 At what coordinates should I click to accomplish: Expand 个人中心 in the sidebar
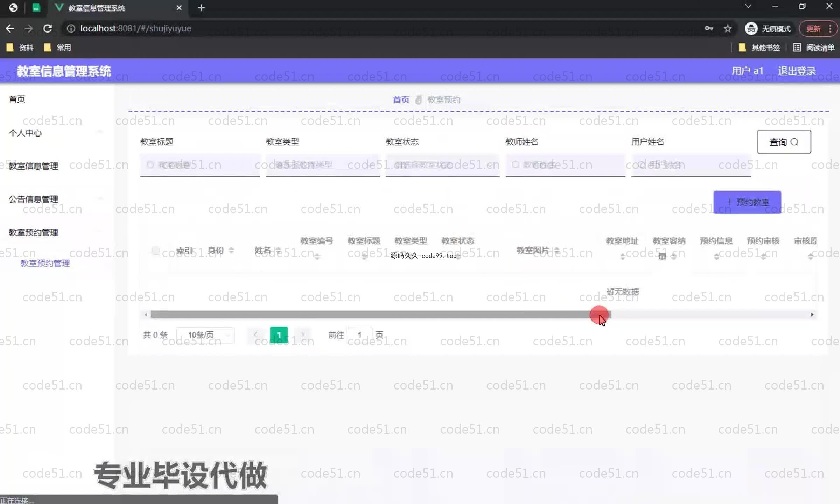click(x=25, y=133)
